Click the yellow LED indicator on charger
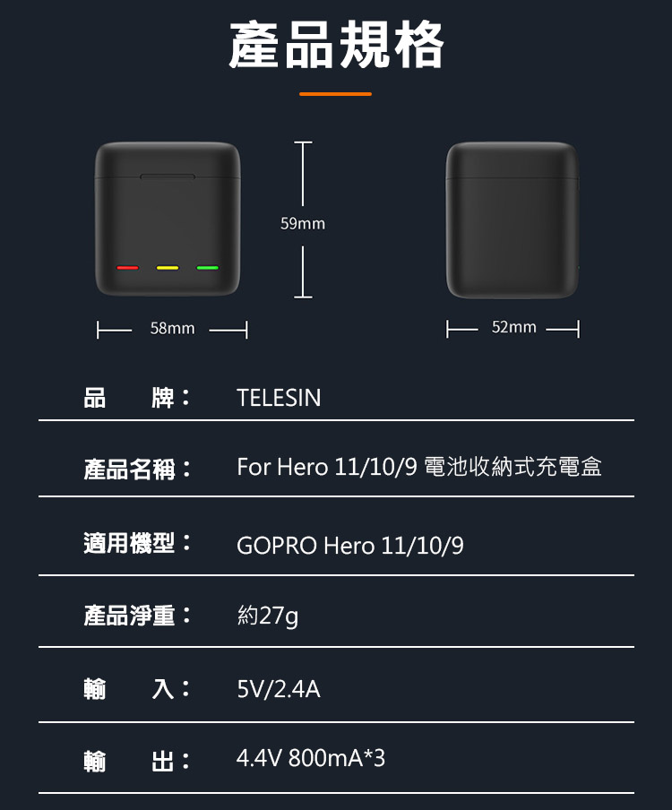Screen dimensions: 672x810 (168, 268)
